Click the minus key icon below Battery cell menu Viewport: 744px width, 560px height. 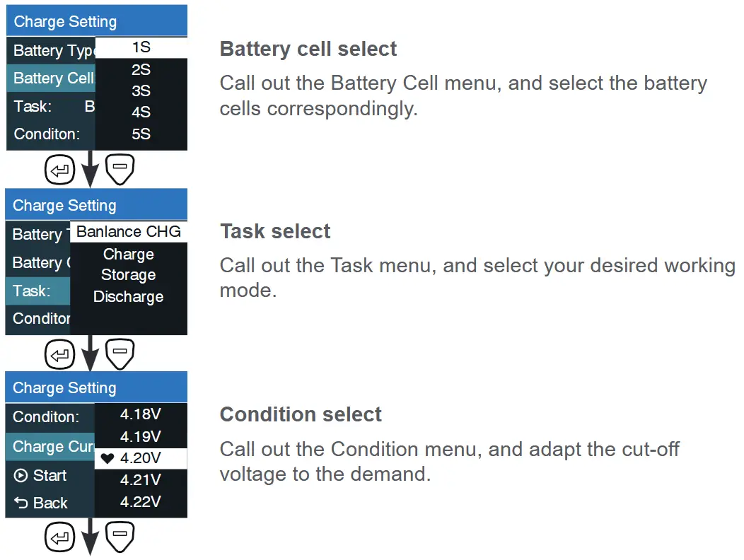point(120,169)
